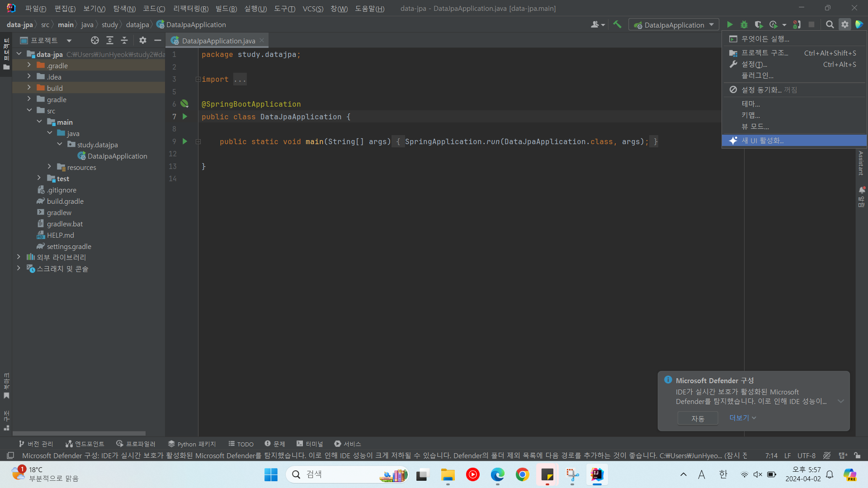Toggle read-only lock icon in status bar
Image resolution: width=868 pixels, height=488 pixels.
tap(858, 455)
